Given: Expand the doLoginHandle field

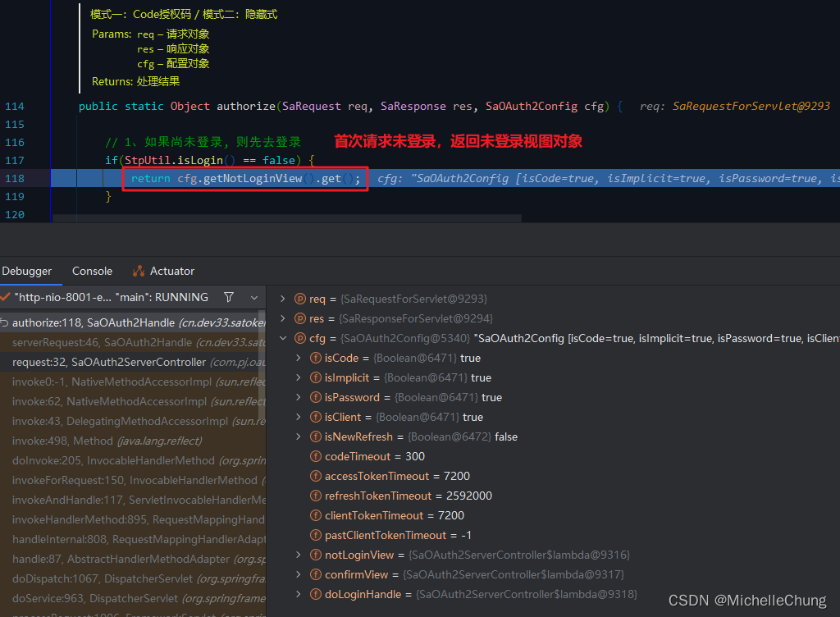Looking at the screenshot, I should click(x=299, y=594).
